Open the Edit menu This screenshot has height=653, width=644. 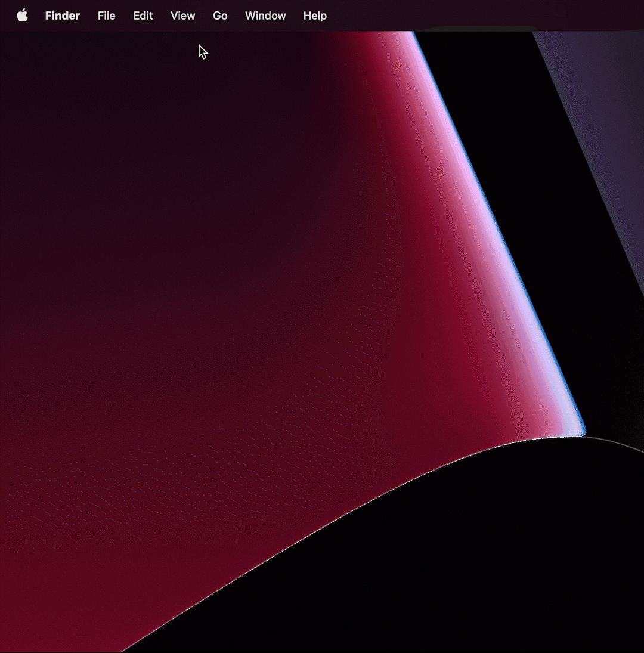(143, 16)
